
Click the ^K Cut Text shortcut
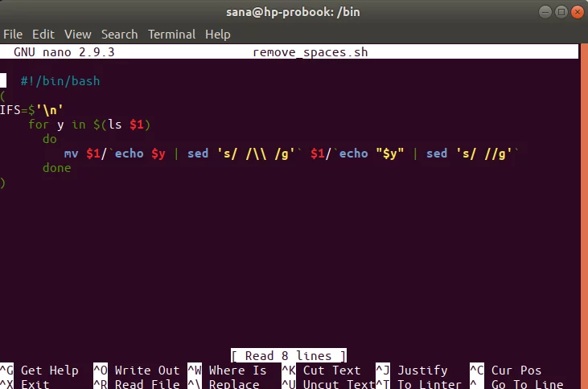(322, 371)
